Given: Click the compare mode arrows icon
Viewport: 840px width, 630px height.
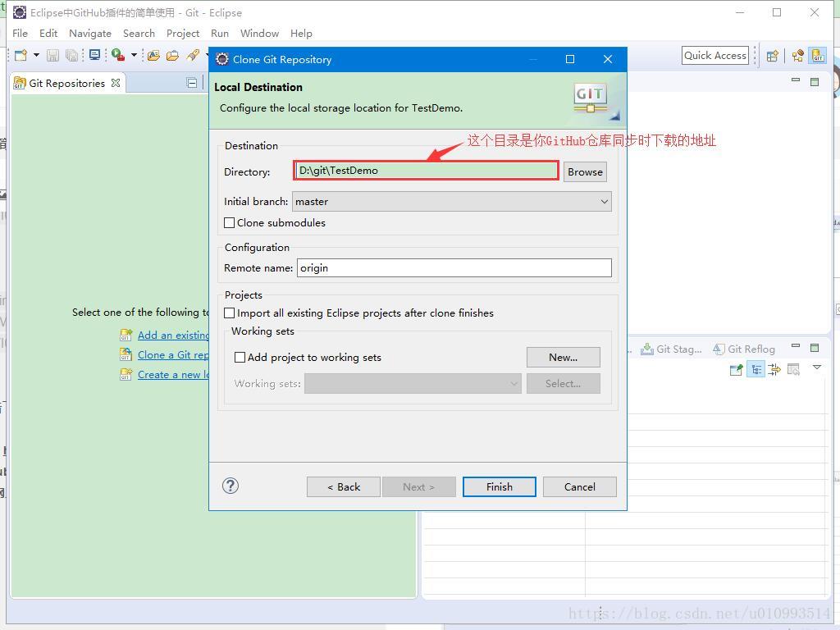Looking at the screenshot, I should tap(774, 370).
